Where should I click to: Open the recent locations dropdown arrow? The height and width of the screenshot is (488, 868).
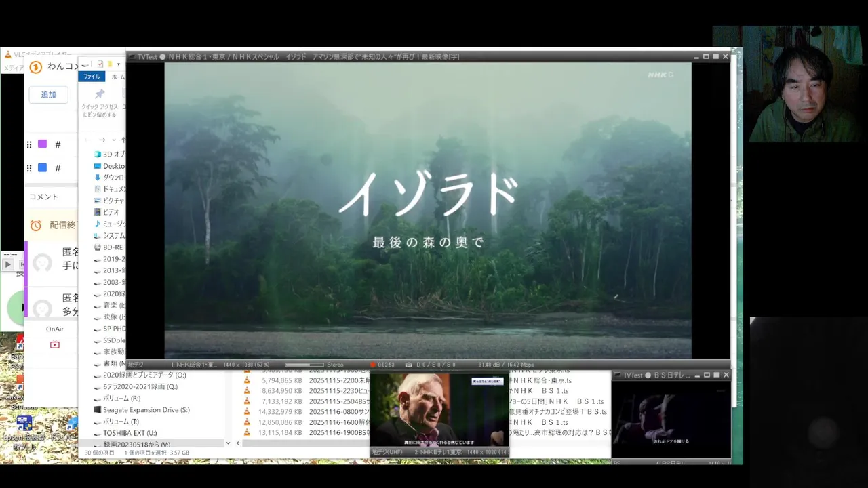coord(113,140)
